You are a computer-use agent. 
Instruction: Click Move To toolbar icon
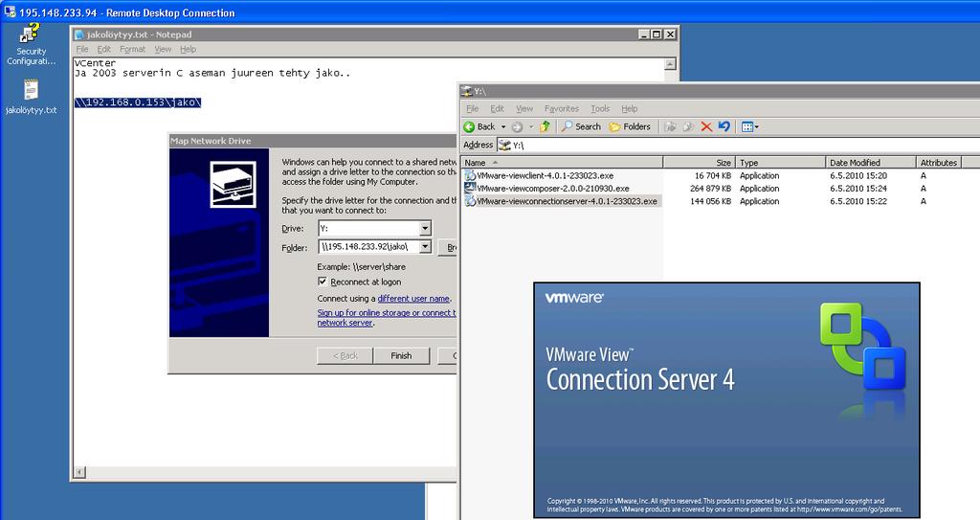click(671, 126)
